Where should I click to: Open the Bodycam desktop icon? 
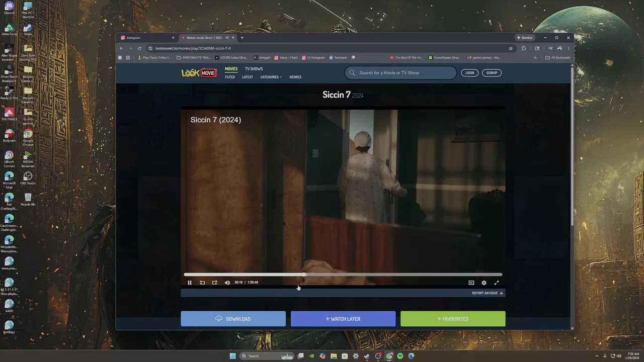click(9, 136)
